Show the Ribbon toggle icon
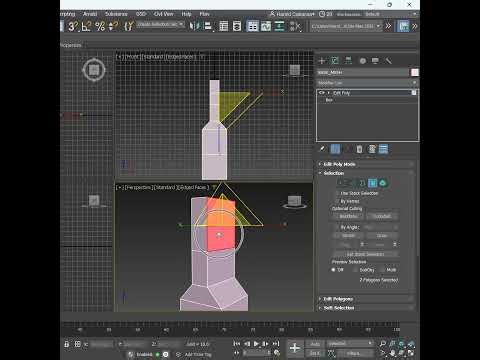 tap(252, 26)
